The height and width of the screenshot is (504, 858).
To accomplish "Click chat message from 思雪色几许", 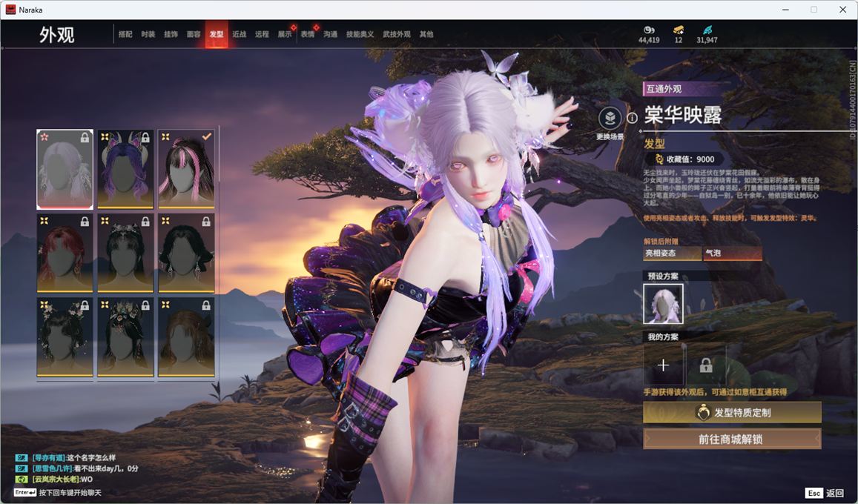I will pos(85,468).
